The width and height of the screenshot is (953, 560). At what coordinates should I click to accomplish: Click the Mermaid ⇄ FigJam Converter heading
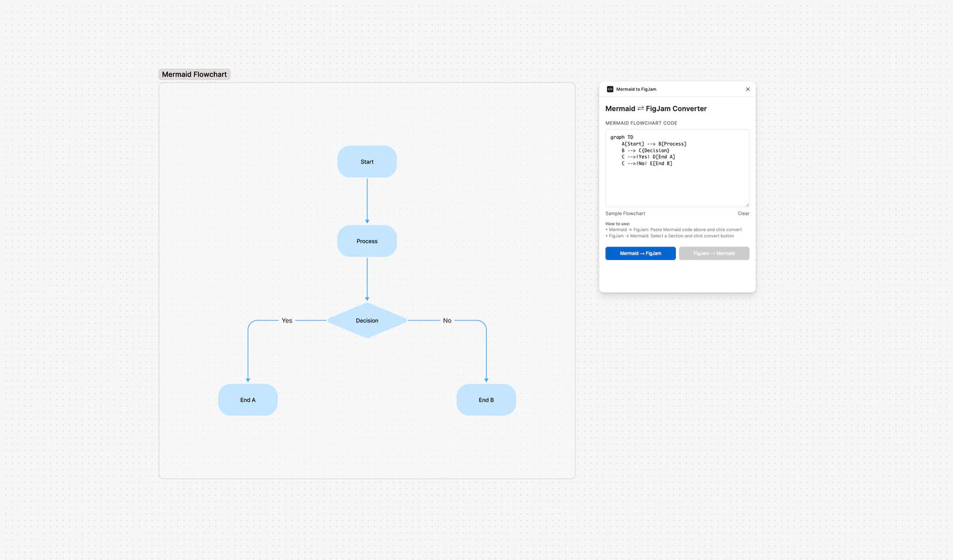coord(656,109)
